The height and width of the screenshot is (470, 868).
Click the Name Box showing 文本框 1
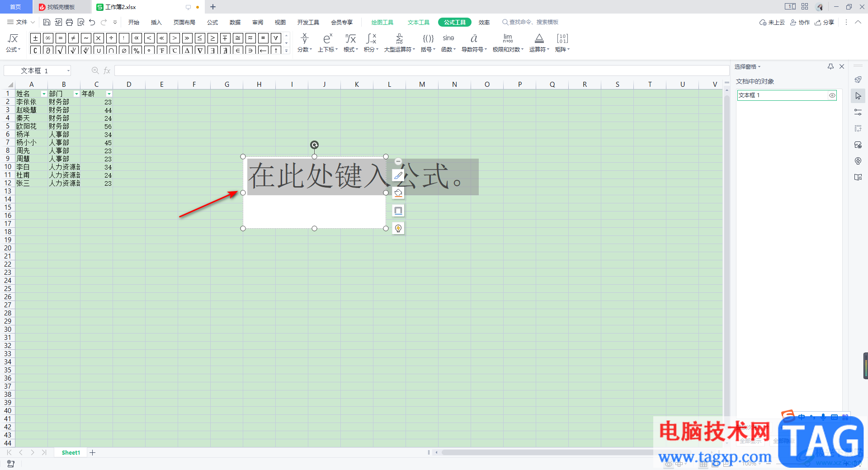[38, 70]
